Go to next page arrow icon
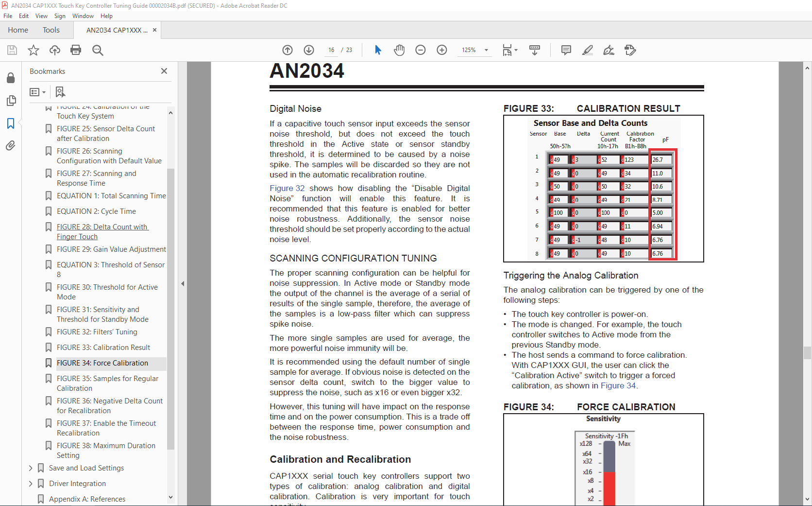The height and width of the screenshot is (506, 812). [x=309, y=50]
